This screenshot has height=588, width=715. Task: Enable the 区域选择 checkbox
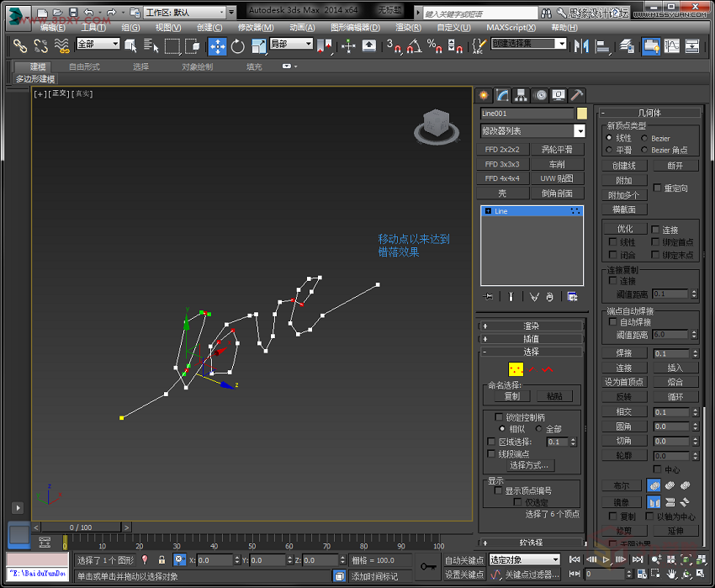click(491, 442)
